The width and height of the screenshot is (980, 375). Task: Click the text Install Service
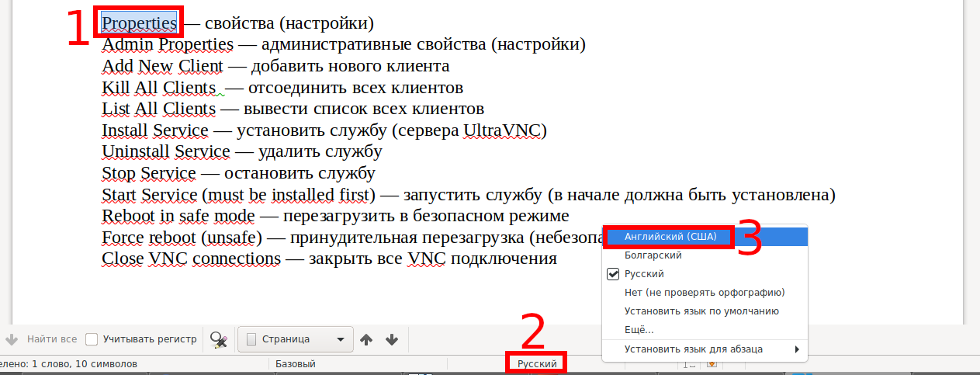pos(155,130)
